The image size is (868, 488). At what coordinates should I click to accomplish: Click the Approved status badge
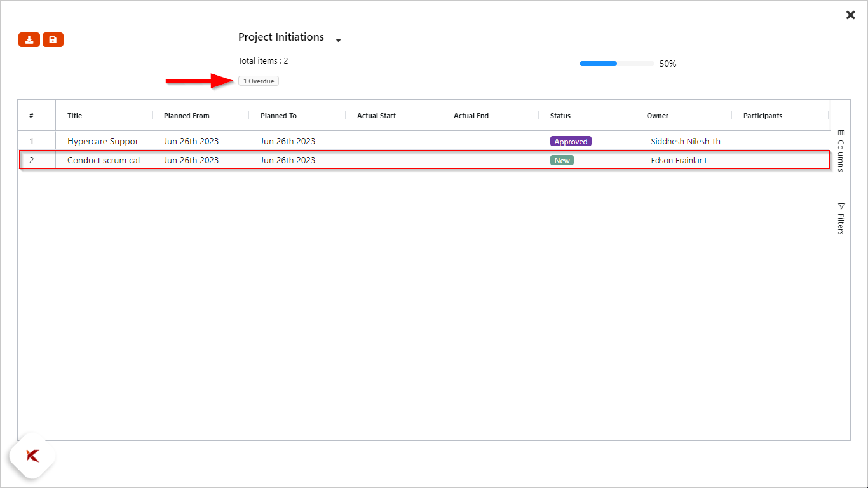click(x=570, y=141)
